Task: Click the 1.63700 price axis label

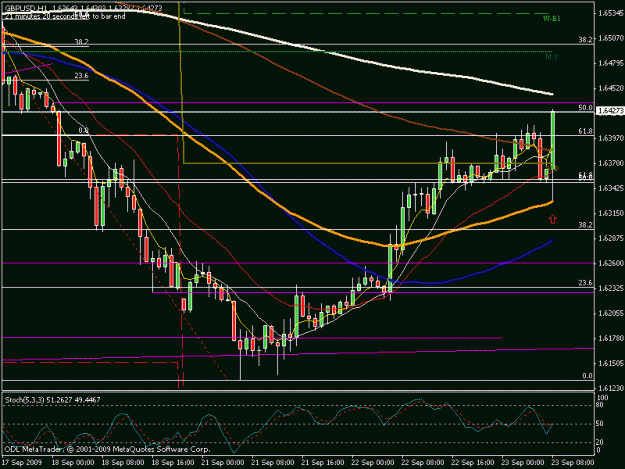Action: (610, 163)
